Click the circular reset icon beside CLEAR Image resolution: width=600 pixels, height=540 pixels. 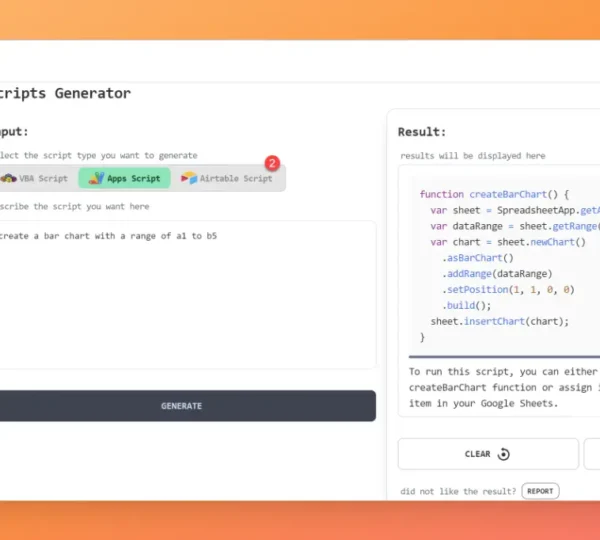pyautogui.click(x=503, y=454)
